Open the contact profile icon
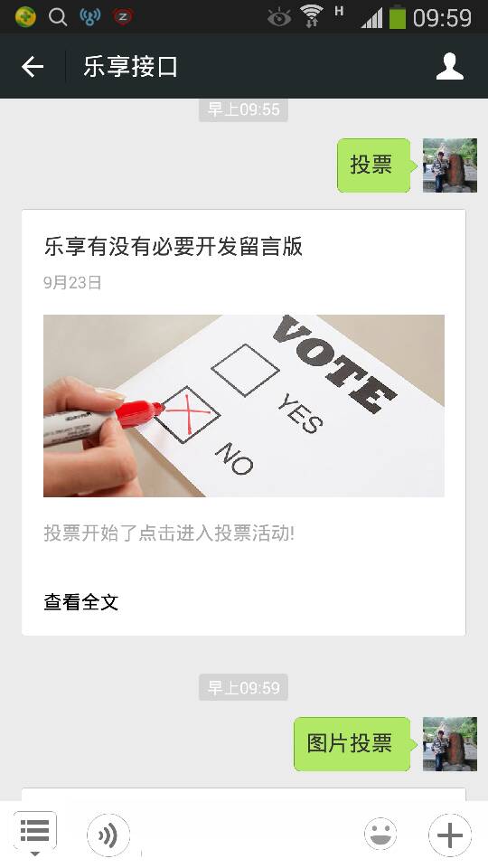488x868 pixels. pyautogui.click(x=449, y=66)
